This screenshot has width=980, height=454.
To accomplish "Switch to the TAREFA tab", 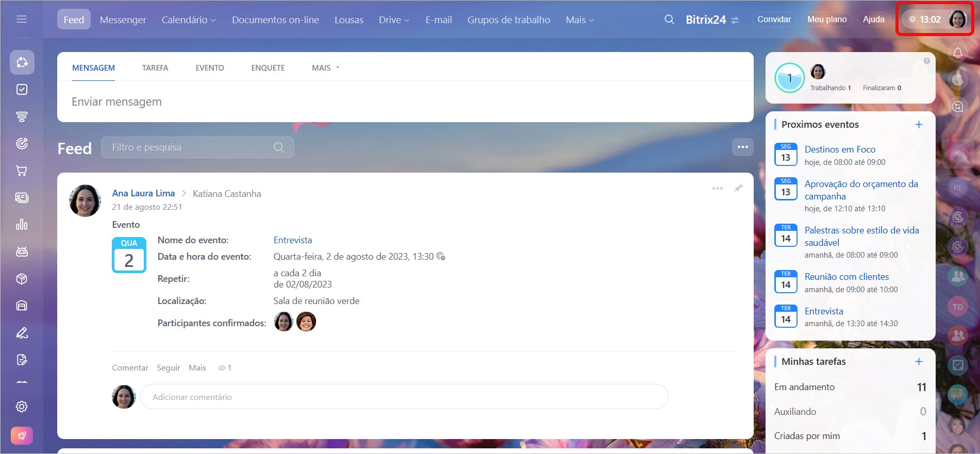I will tap(155, 68).
